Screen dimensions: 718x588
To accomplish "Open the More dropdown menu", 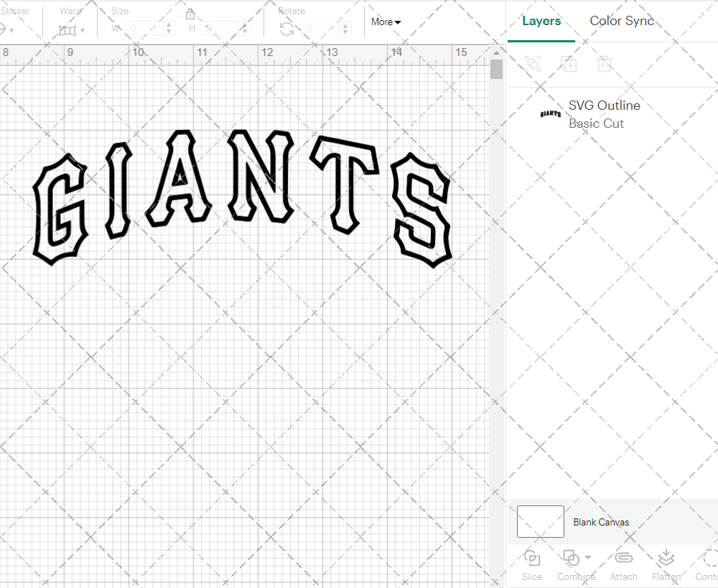I will coord(386,22).
